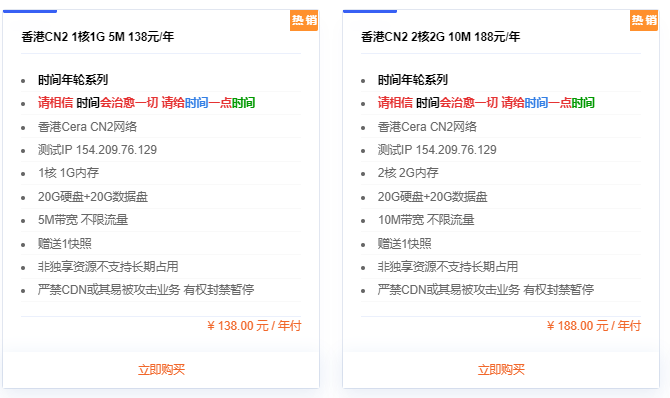
Task: Click price ¥188.00 元 / 年付
Action: click(x=594, y=326)
